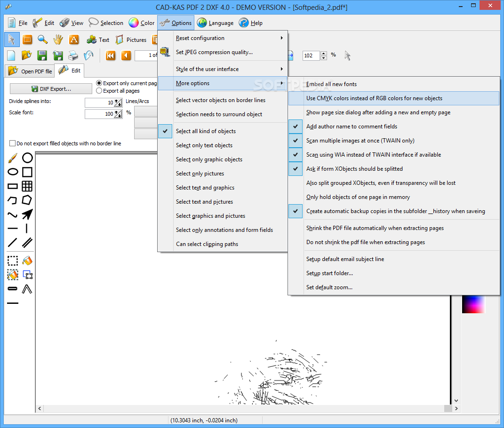
Task: Choose the orange rectangle marquee tool
Action: (x=27, y=40)
